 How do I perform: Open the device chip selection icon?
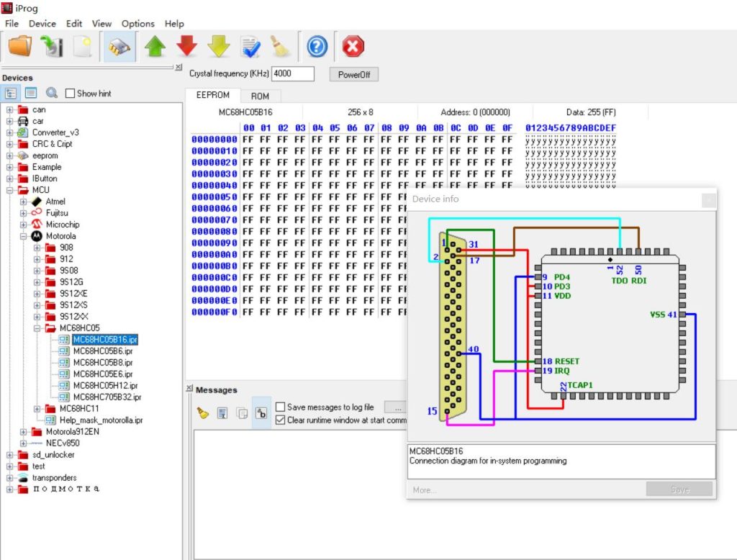(x=119, y=45)
